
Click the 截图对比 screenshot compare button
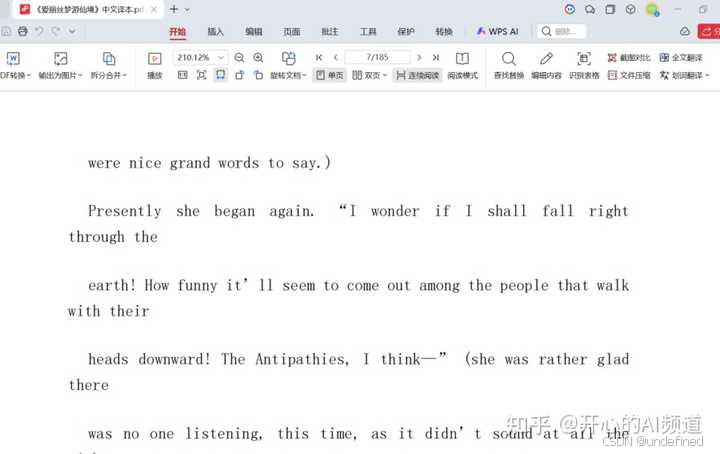coord(629,57)
